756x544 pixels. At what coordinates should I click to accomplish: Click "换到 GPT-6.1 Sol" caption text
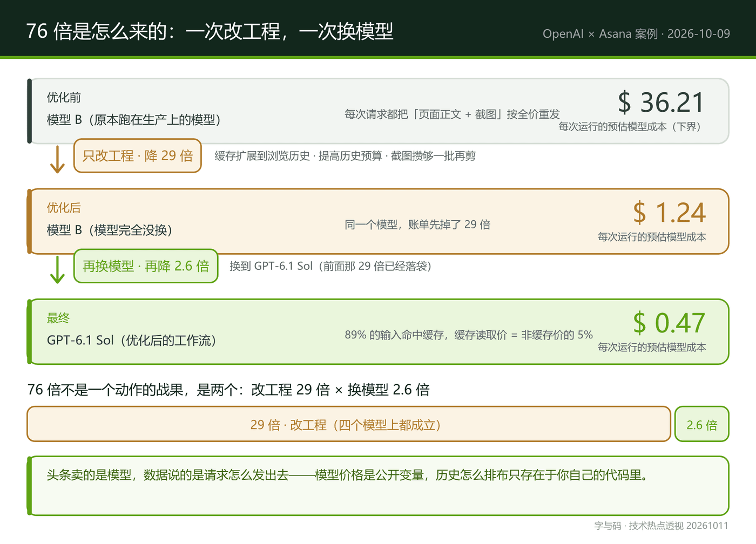[271, 266]
